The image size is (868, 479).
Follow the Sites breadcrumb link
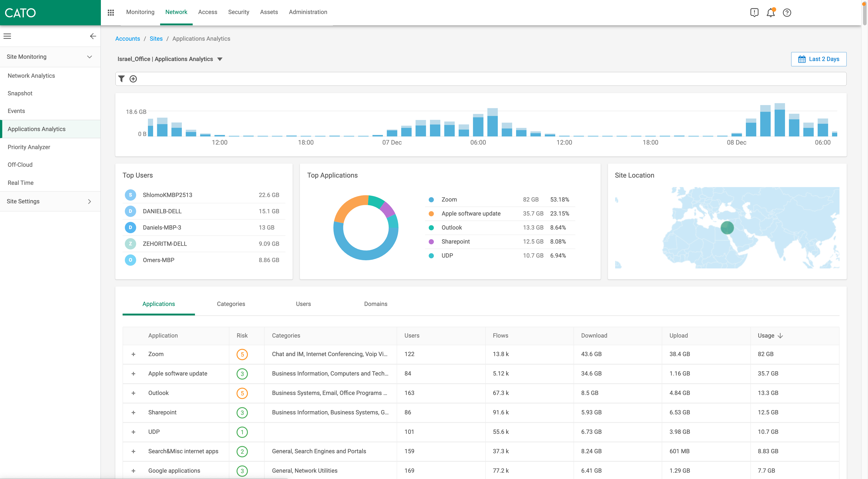point(156,39)
